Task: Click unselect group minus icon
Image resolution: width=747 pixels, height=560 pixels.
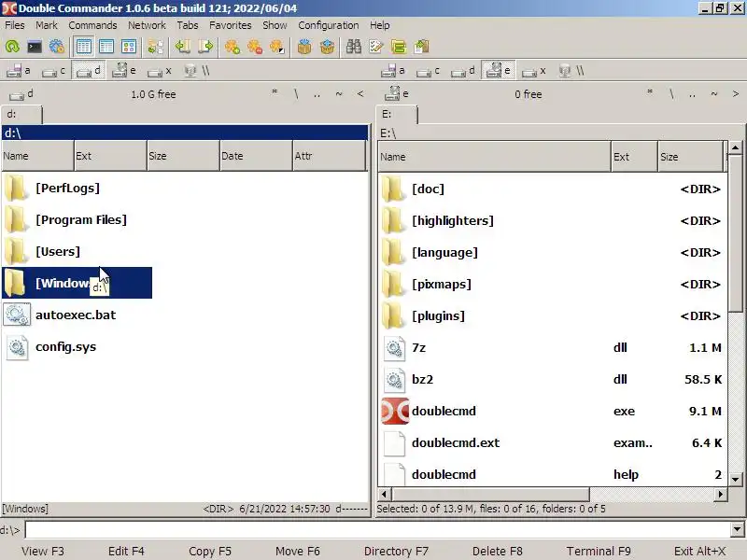Action: click(255, 47)
